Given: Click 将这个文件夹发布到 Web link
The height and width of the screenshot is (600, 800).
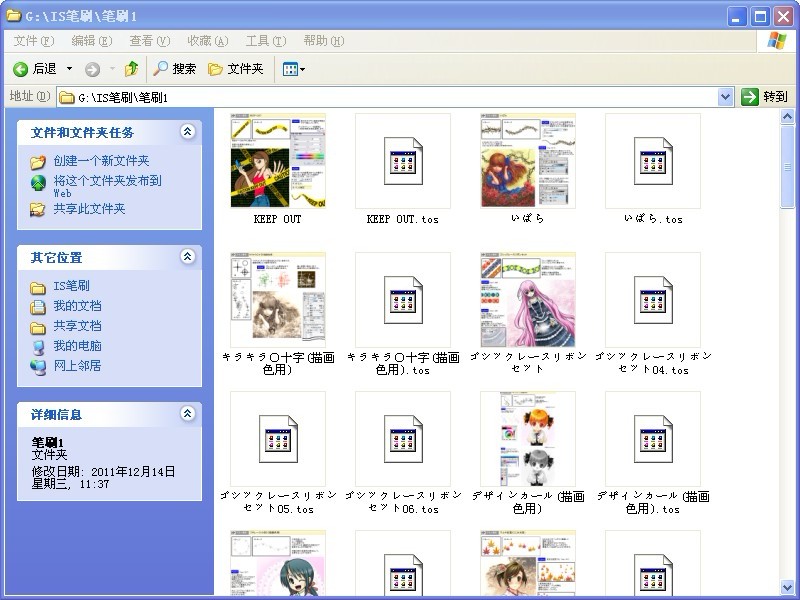Looking at the screenshot, I should [x=108, y=186].
